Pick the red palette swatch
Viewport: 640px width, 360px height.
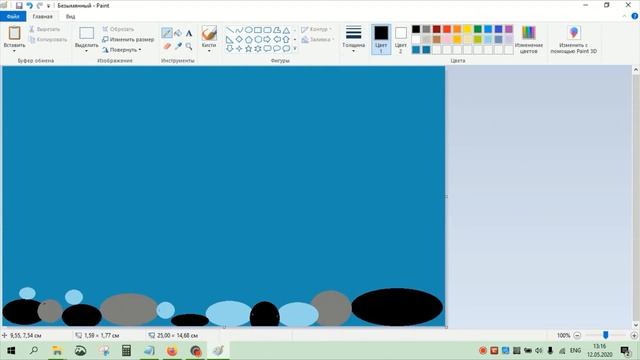click(x=447, y=29)
